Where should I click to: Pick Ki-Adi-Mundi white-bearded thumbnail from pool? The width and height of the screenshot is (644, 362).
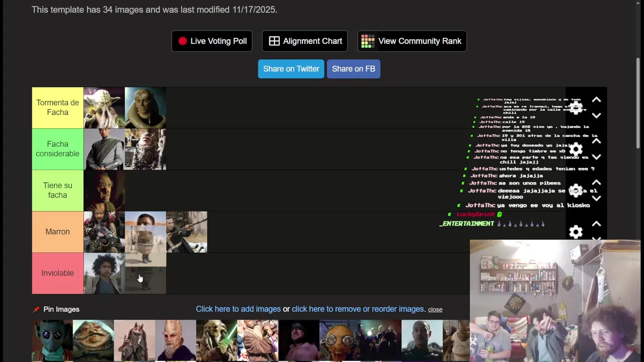pos(176,341)
